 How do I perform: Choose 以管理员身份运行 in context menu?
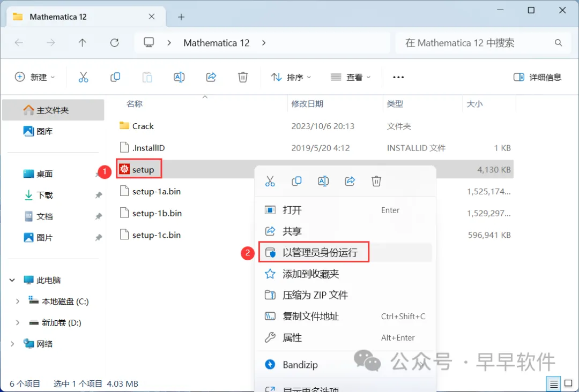coord(346,253)
